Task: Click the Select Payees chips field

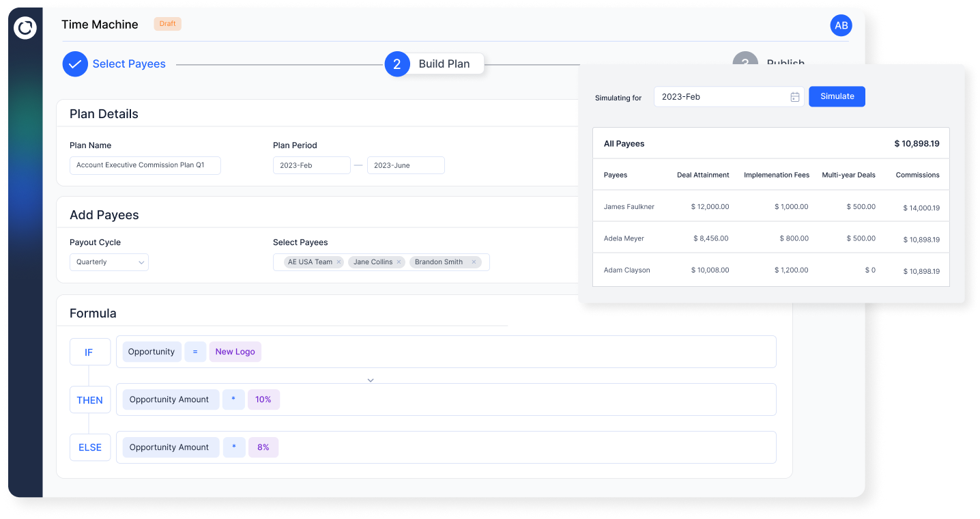Action: [x=381, y=262]
